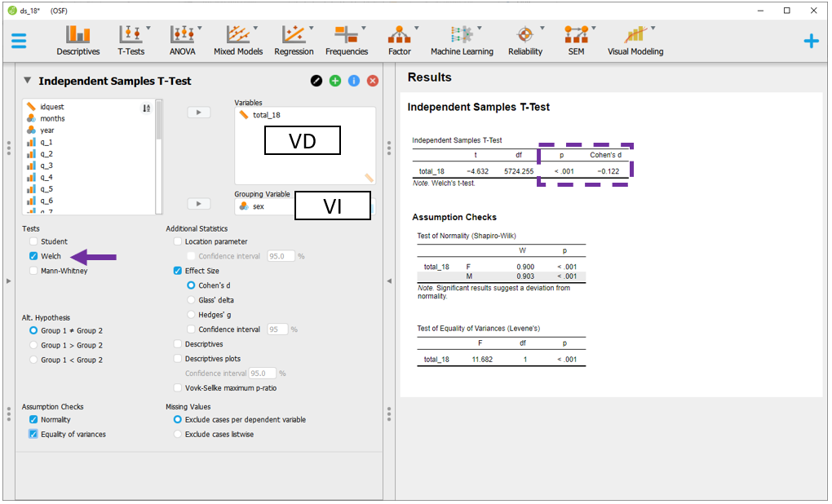Viewport: 832px width, 504px height.
Task: Open the blue info help icon
Action: (x=354, y=81)
